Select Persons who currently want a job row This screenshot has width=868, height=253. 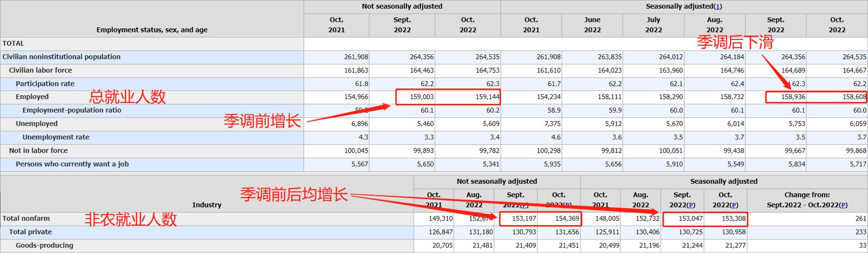click(72, 164)
